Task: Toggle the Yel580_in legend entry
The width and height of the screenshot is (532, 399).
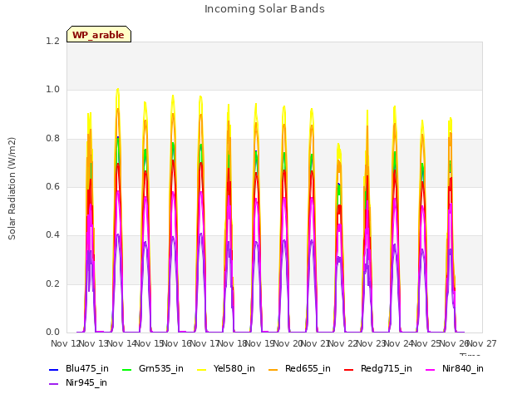Action: [x=226, y=369]
